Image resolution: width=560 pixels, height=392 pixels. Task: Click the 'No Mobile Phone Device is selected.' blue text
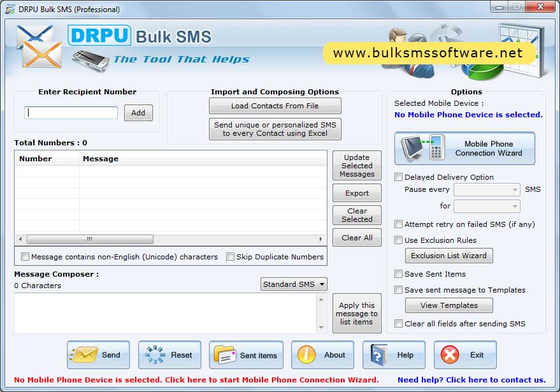tap(468, 115)
